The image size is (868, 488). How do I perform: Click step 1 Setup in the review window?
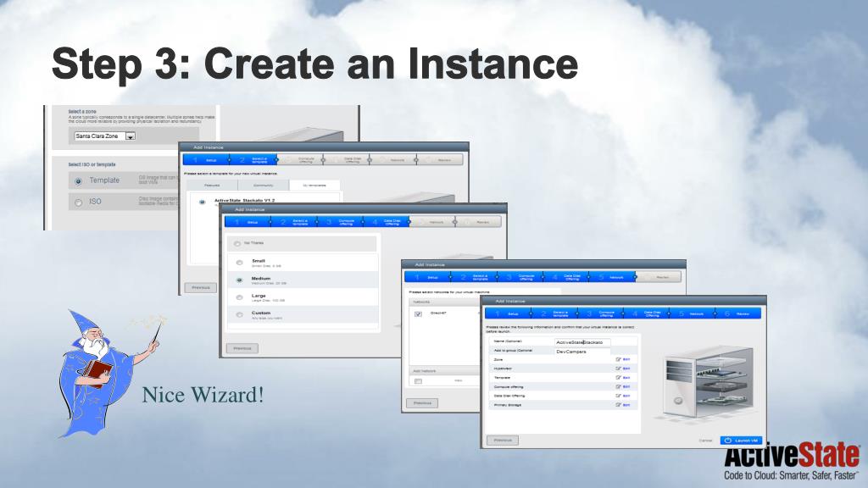point(509,313)
